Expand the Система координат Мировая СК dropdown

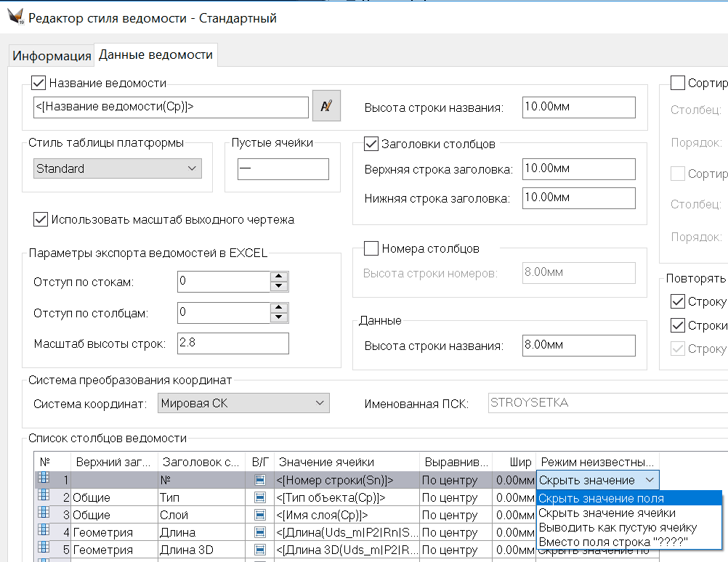[243, 403]
